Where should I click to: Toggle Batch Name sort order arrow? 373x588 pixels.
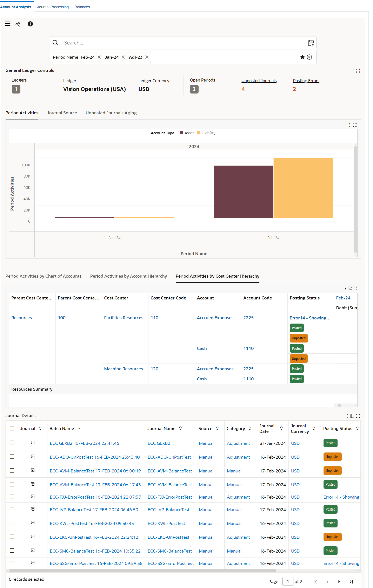click(x=79, y=428)
